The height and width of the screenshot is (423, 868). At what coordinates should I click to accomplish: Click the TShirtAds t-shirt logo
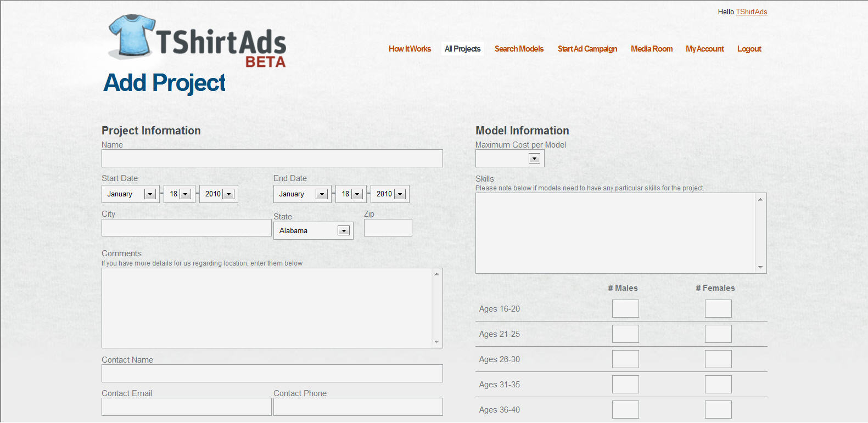click(132, 36)
